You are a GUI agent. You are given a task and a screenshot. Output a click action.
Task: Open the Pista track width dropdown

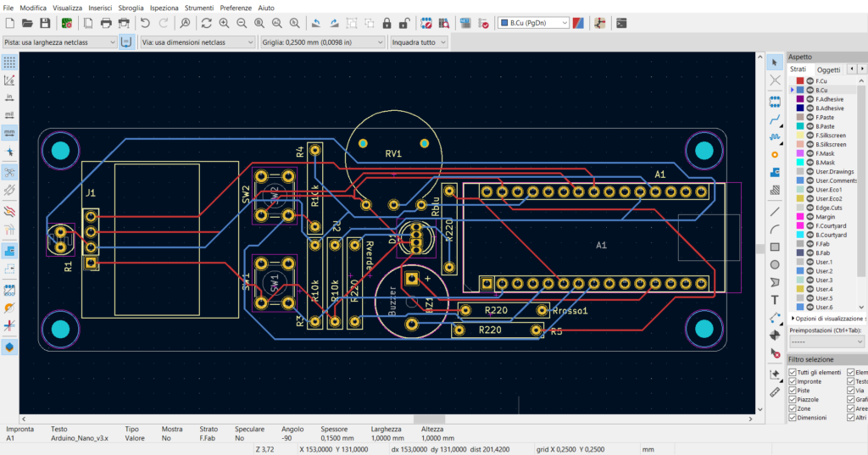[x=59, y=42]
